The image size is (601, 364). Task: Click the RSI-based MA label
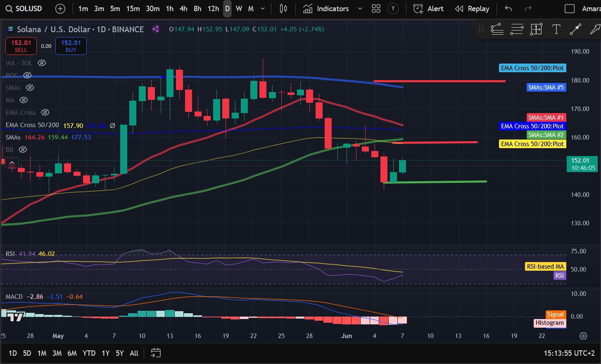coord(546,267)
